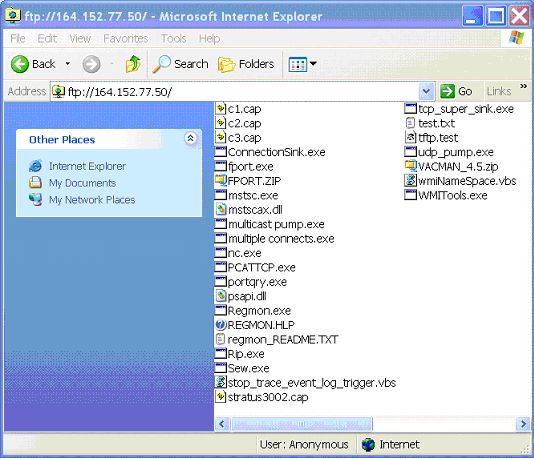The width and height of the screenshot is (534, 459).
Task: Click the Internet Explorer sidebar icon
Action: pos(35,166)
